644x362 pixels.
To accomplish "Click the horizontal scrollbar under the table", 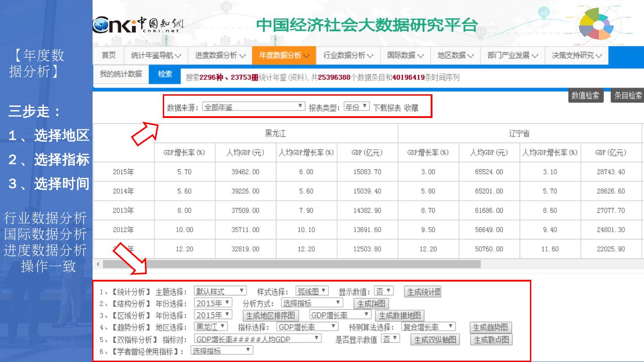I will point(291,264).
